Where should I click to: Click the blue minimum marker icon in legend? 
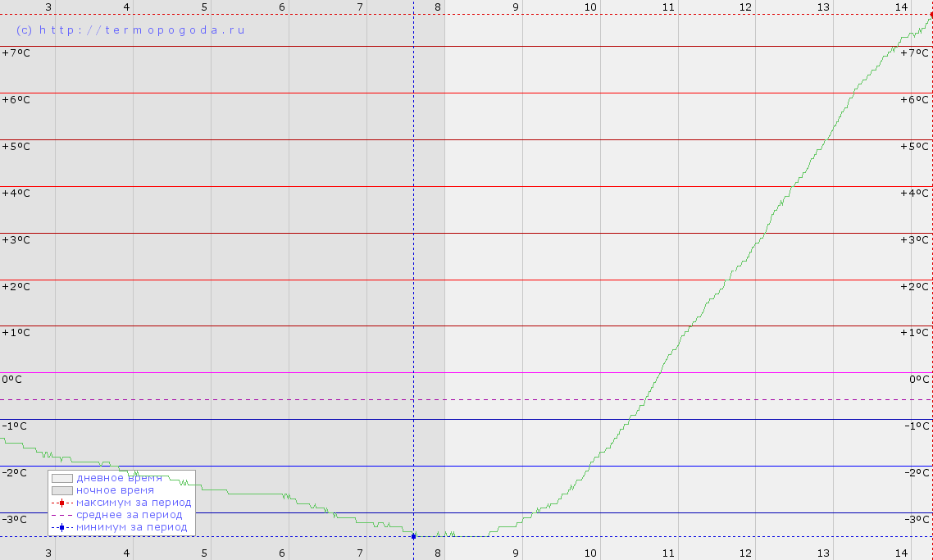coord(61,527)
